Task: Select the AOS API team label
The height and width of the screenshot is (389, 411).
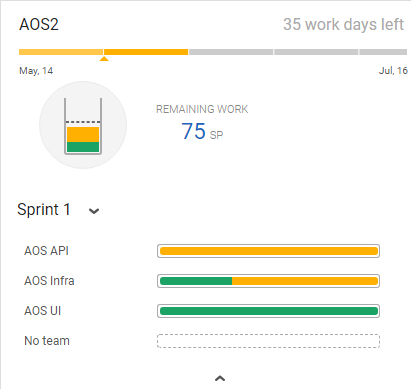Action: tap(46, 251)
